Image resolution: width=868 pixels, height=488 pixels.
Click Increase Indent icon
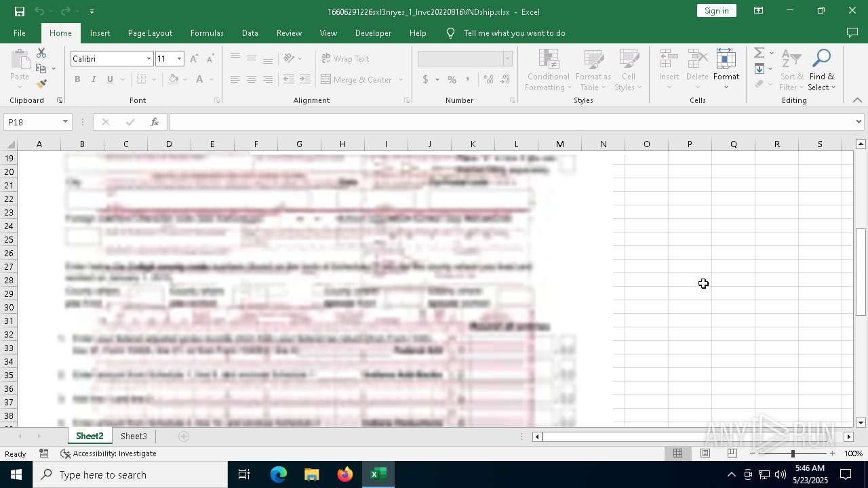[305, 79]
